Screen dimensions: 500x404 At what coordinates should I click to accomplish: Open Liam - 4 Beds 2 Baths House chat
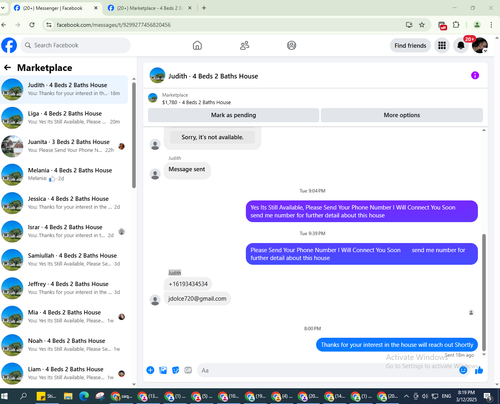[x=64, y=373]
